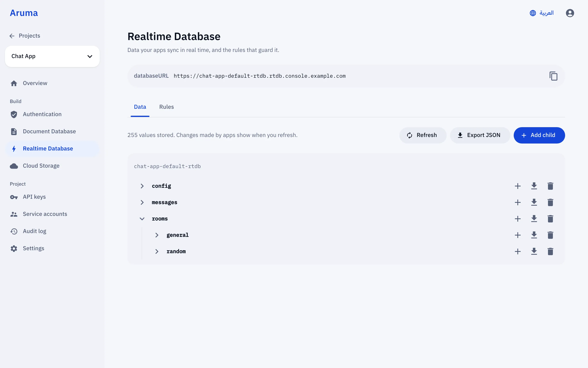
Task: Go back to Projects
Action: click(25, 36)
